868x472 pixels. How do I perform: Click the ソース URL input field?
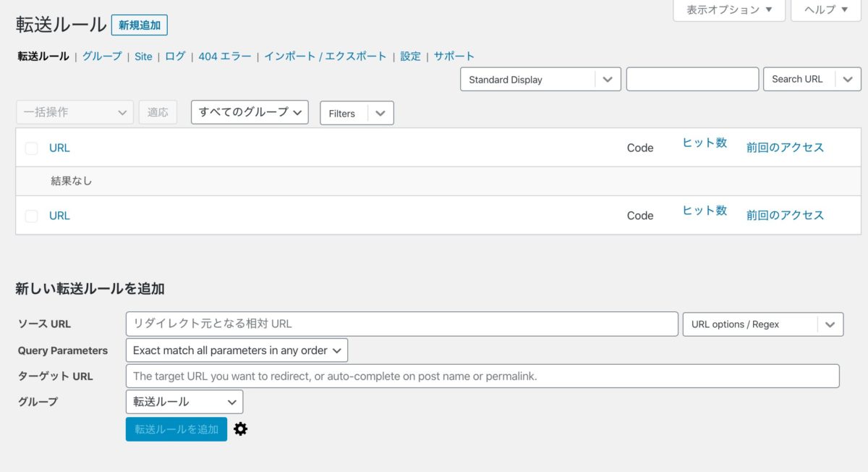click(401, 324)
